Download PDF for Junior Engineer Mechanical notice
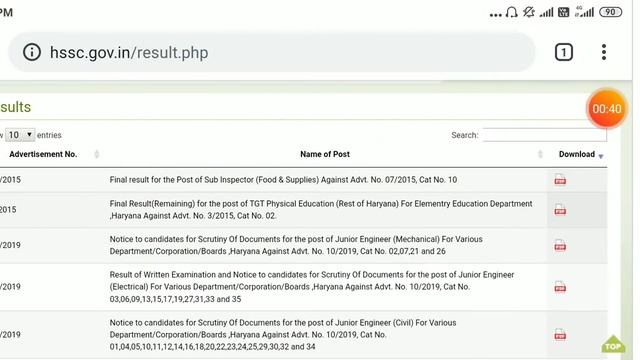 click(x=560, y=245)
